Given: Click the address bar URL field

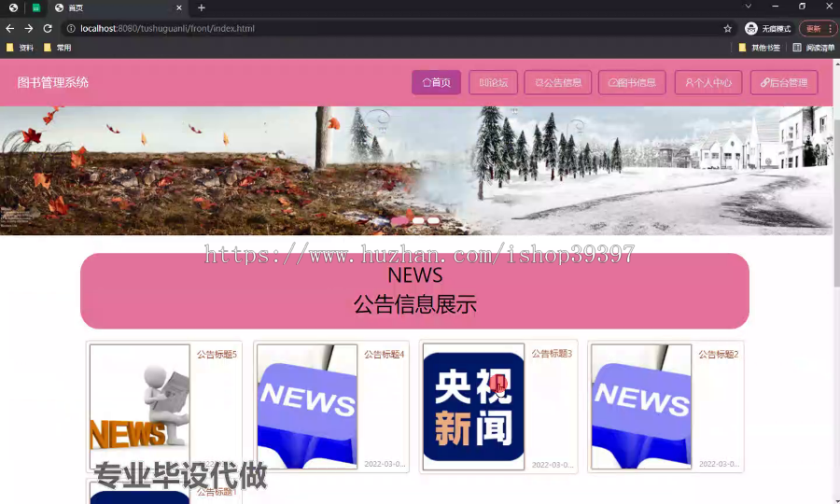Looking at the screenshot, I should pos(397,28).
